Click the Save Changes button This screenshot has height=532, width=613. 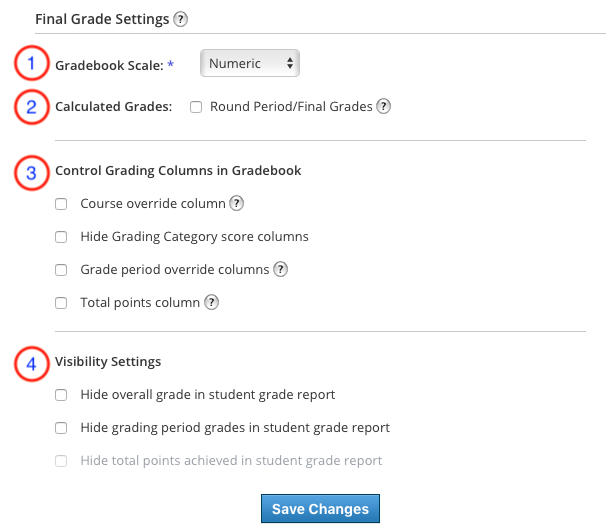point(320,509)
